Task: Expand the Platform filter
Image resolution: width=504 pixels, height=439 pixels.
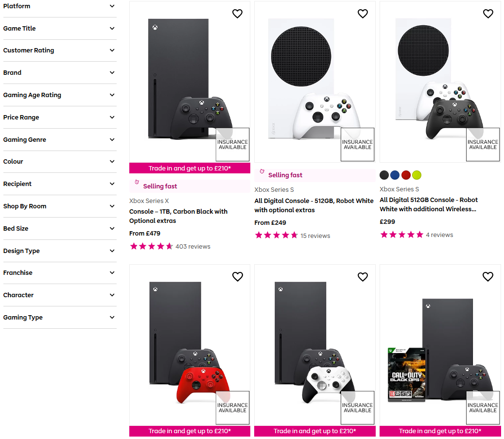Action: [60, 6]
